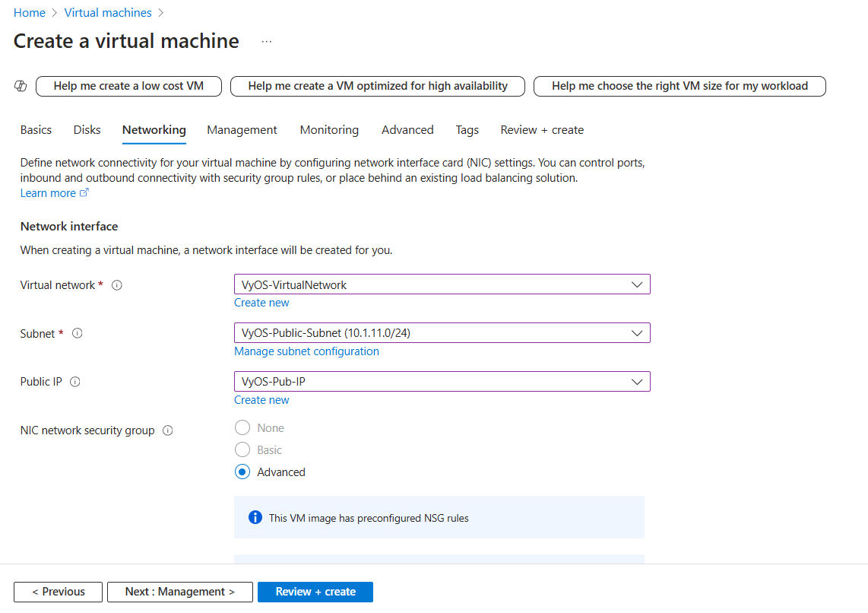The image size is (868, 613).
Task: Open the Subnet selection dropdown
Action: click(x=637, y=332)
